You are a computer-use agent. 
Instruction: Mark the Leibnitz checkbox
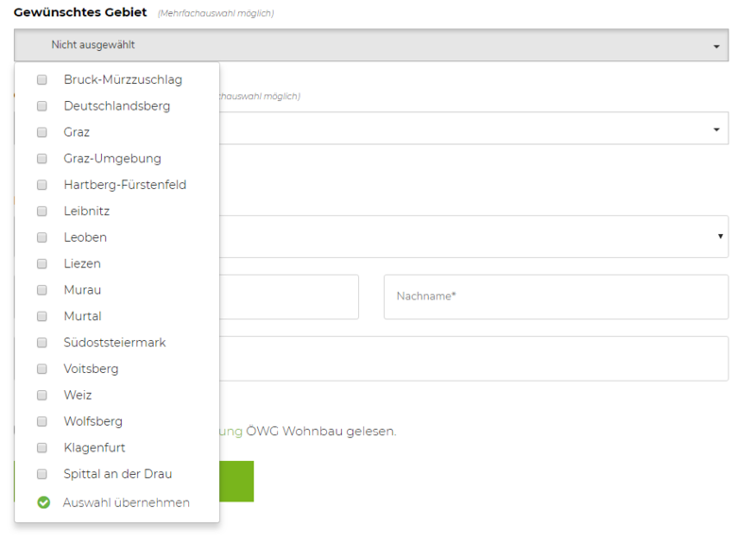coord(42,212)
